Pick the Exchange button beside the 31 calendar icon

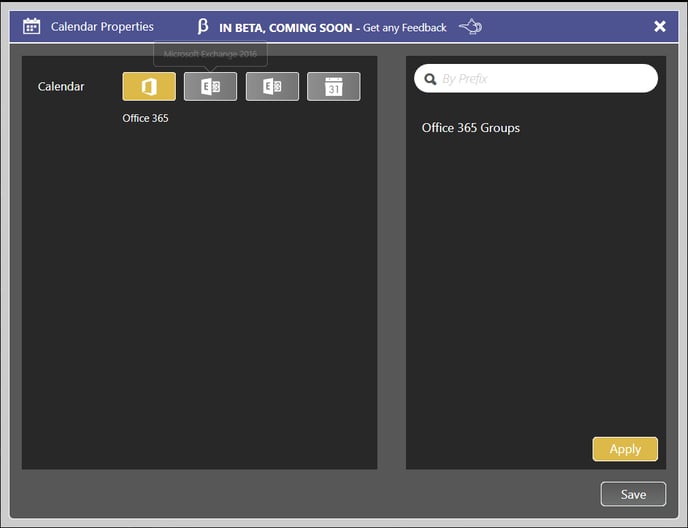pyautogui.click(x=272, y=86)
